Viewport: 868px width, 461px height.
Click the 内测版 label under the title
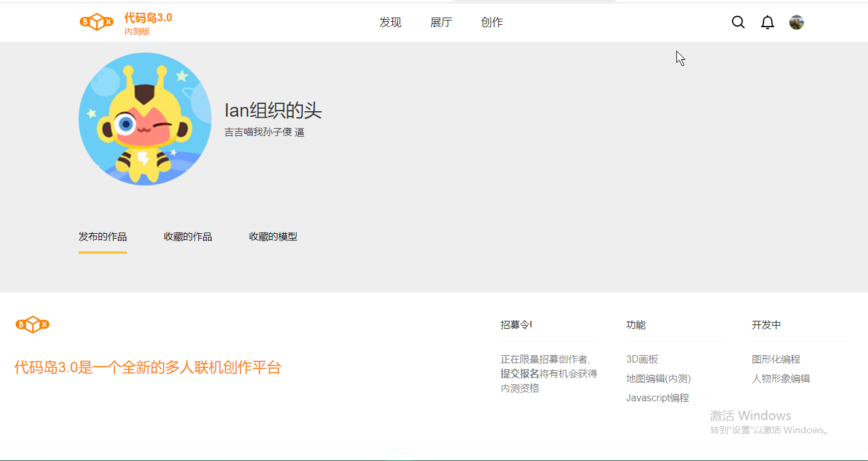(x=137, y=31)
